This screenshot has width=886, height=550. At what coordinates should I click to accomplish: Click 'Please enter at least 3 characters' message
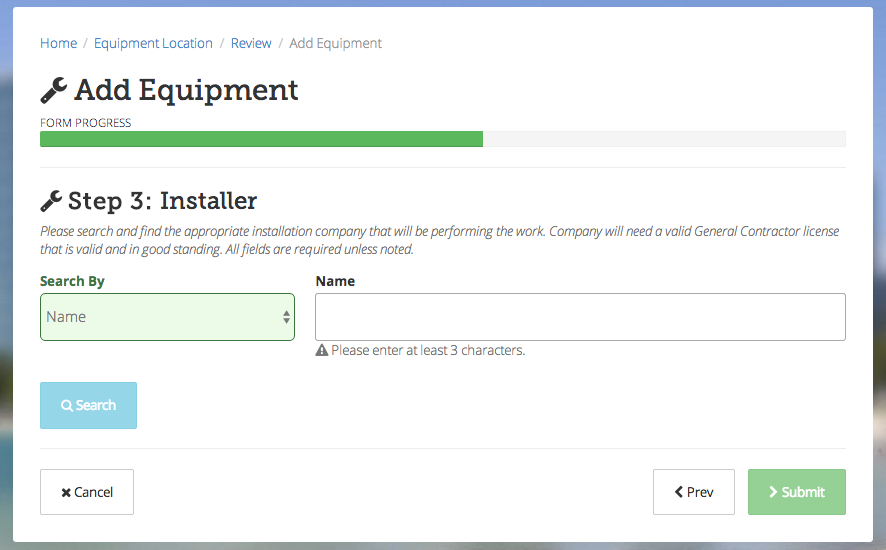428,350
